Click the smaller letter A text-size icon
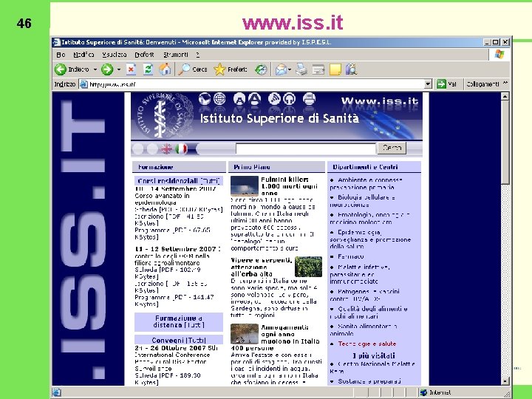532x399 pixels. pos(239,99)
